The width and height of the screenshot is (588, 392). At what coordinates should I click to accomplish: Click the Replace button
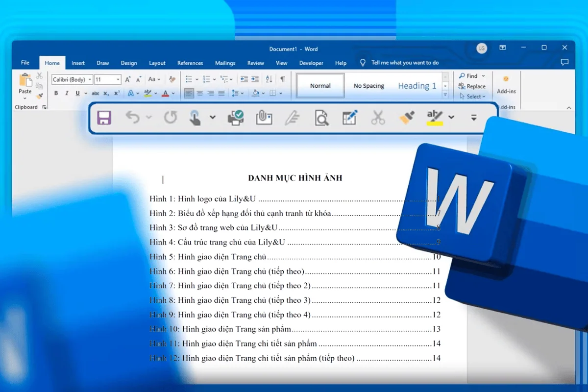[472, 86]
